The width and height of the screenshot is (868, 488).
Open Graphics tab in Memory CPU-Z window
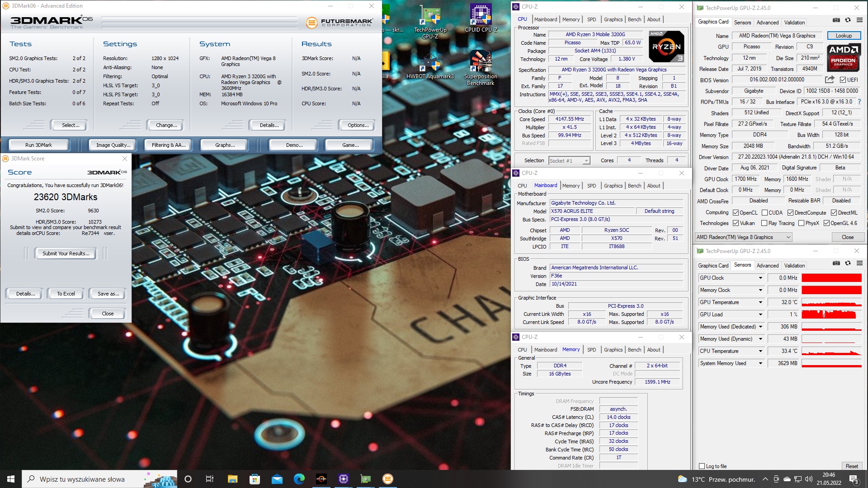[x=613, y=350]
